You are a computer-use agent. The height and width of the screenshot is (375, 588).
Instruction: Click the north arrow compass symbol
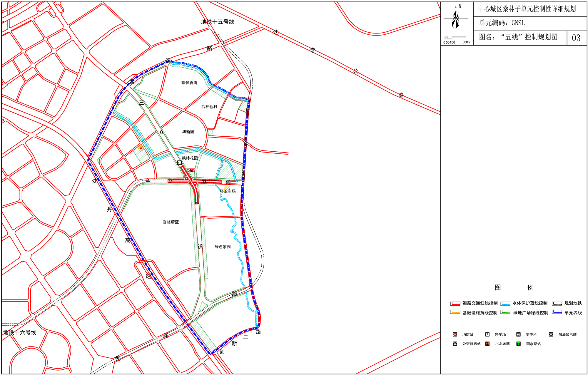[456, 19]
